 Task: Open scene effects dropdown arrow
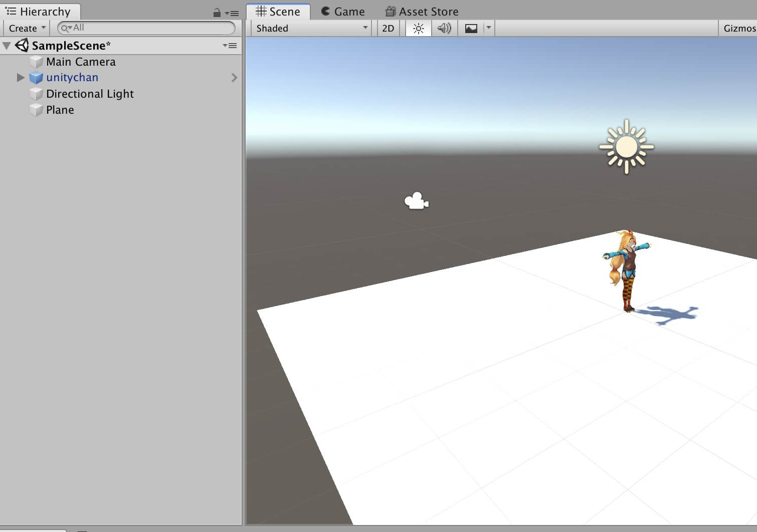489,28
